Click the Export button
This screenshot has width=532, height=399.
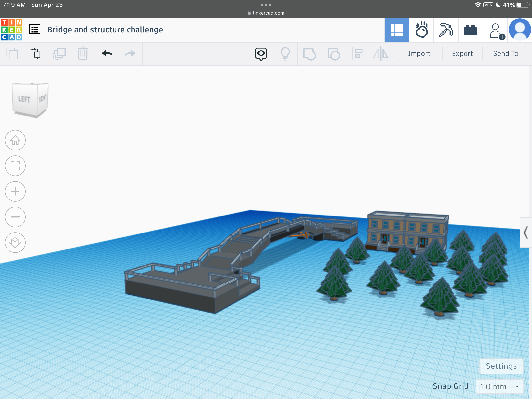tap(462, 53)
